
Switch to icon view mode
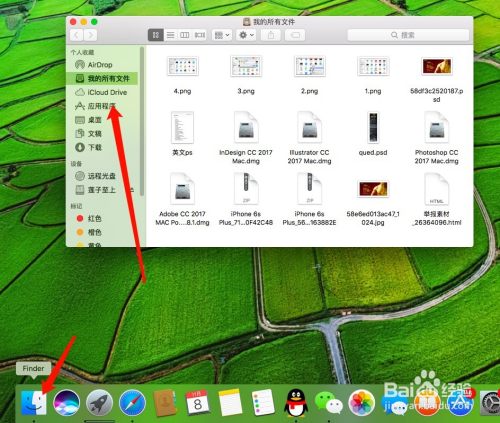[x=156, y=35]
